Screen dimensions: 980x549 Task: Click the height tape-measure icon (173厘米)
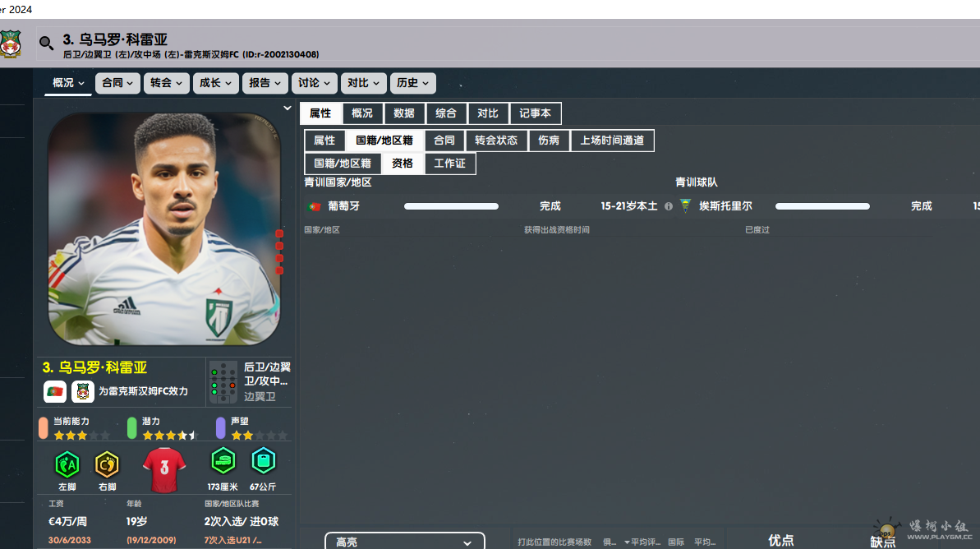pos(223,461)
